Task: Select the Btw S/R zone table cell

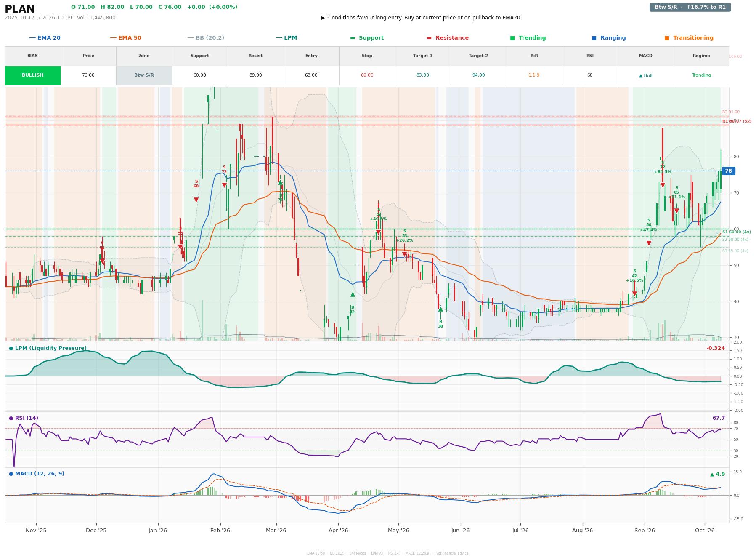Action: tap(144, 75)
